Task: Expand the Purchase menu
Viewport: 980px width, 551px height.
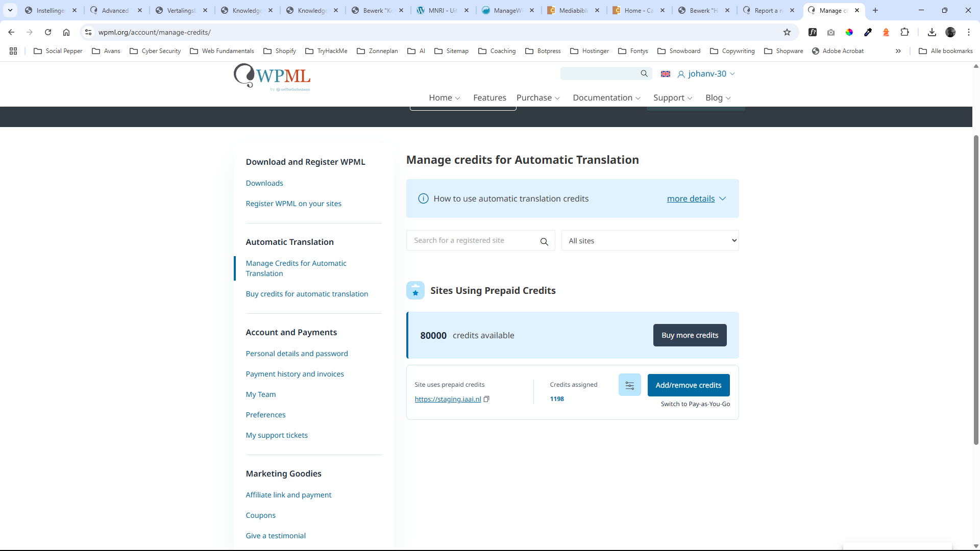Action: point(538,98)
